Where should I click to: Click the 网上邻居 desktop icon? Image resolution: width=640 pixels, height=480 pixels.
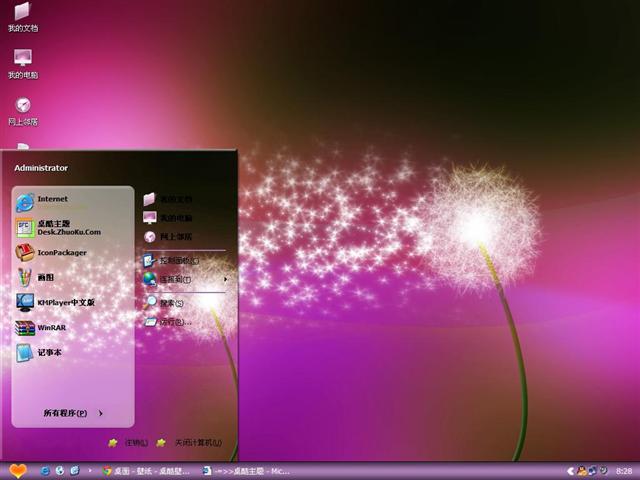tap(22, 110)
